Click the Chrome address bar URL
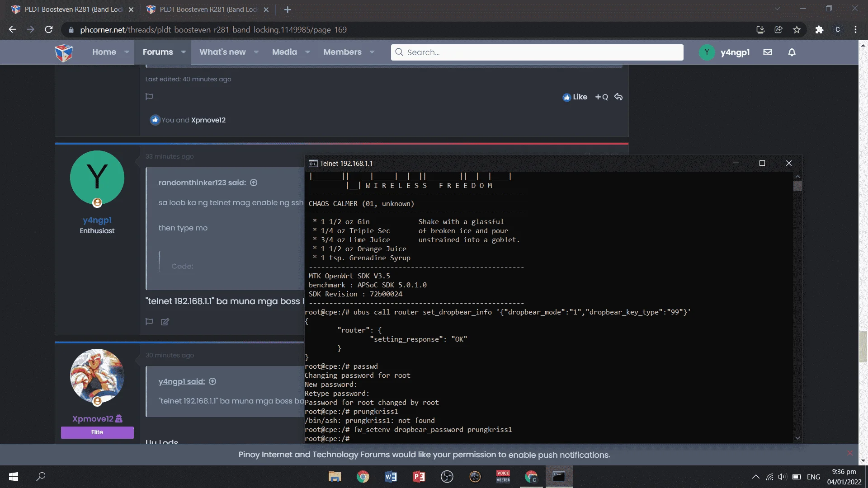 [213, 30]
